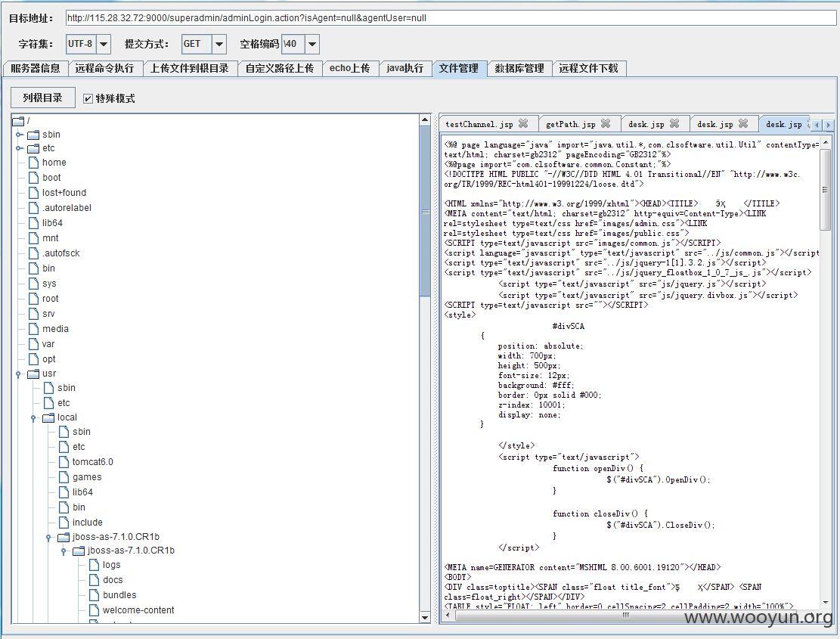Click the tomcat6.0 file icon

64,462
